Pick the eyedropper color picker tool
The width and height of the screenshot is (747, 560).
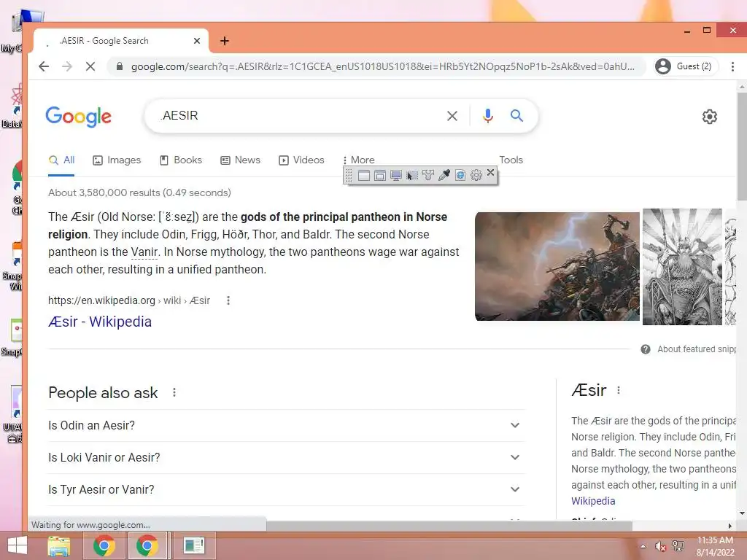tap(444, 176)
